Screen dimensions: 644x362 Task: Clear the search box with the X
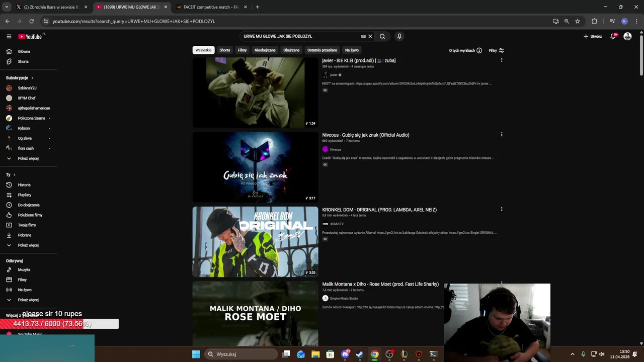pyautogui.click(x=370, y=36)
